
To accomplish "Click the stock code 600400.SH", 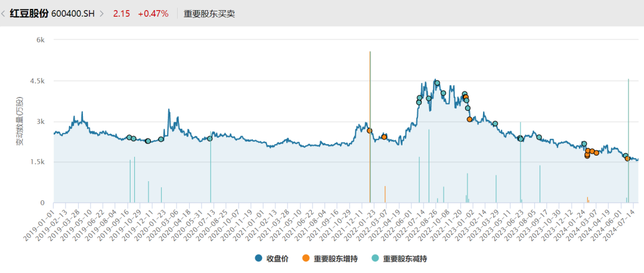I will click(x=74, y=13).
